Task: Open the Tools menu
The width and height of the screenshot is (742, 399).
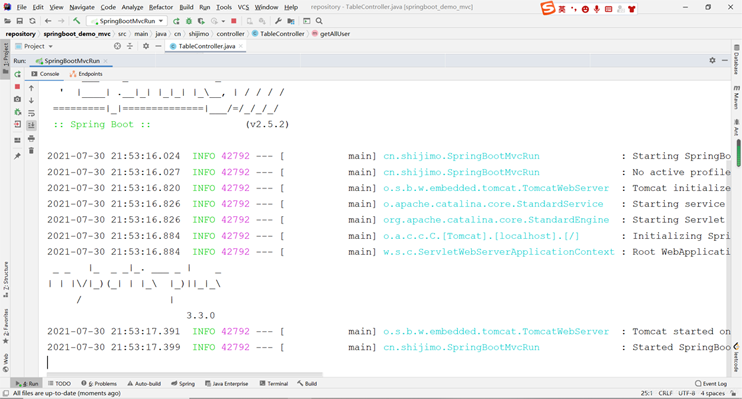Action: coord(224,7)
